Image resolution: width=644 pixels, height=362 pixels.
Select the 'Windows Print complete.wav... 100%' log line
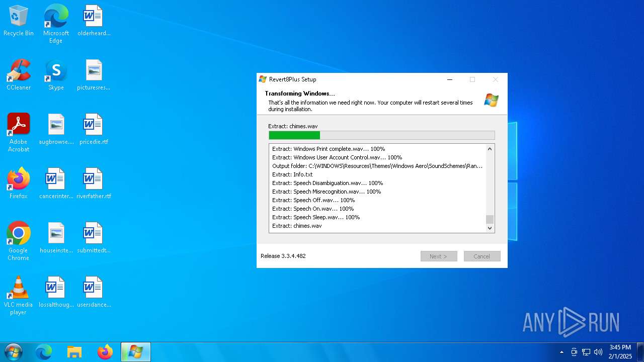coord(329,149)
